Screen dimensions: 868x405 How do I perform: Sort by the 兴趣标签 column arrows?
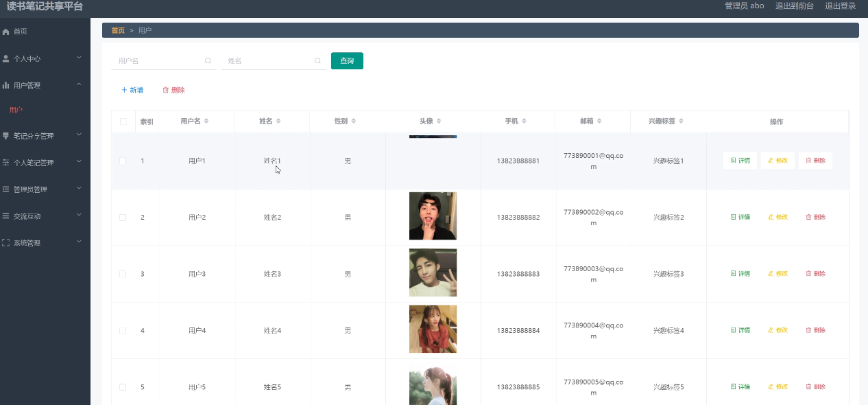point(682,121)
